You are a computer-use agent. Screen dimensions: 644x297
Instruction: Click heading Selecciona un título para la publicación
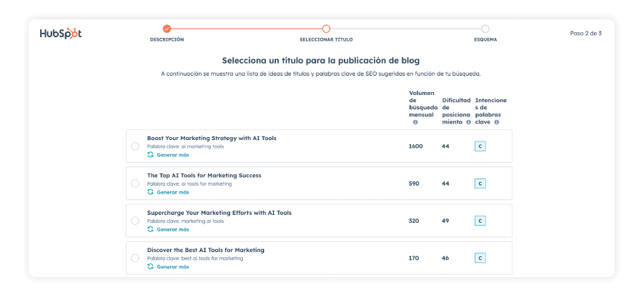click(x=321, y=61)
